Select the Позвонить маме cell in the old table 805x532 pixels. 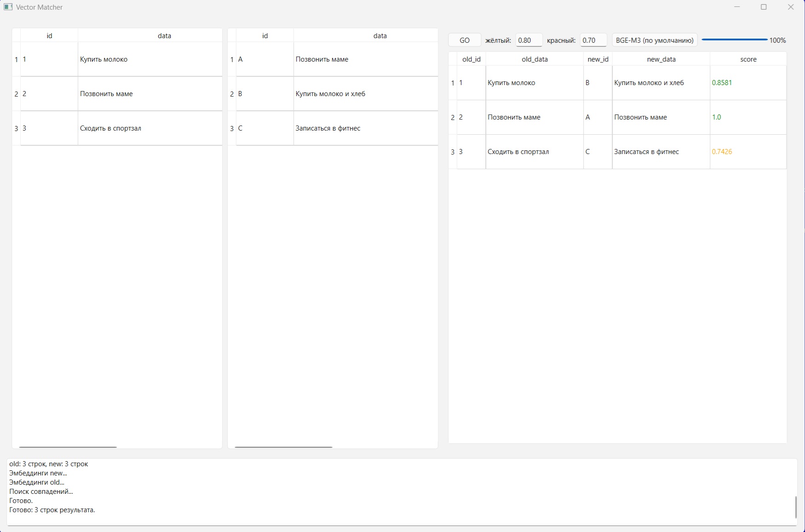click(150, 94)
